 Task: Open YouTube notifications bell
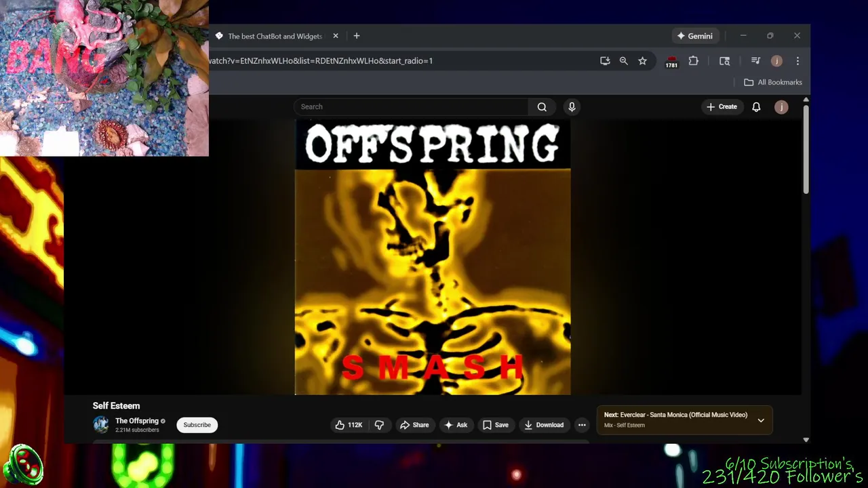[x=756, y=106]
